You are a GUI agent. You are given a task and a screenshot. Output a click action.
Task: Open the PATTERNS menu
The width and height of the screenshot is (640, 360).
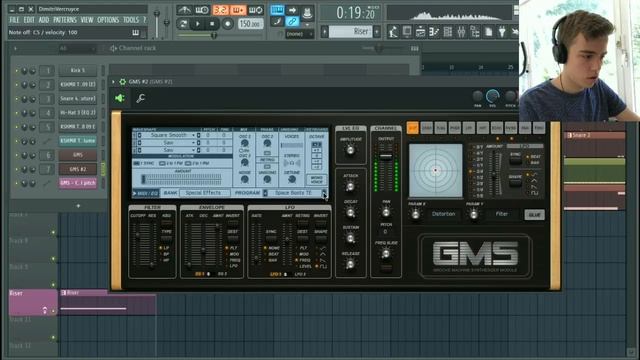click(65, 20)
